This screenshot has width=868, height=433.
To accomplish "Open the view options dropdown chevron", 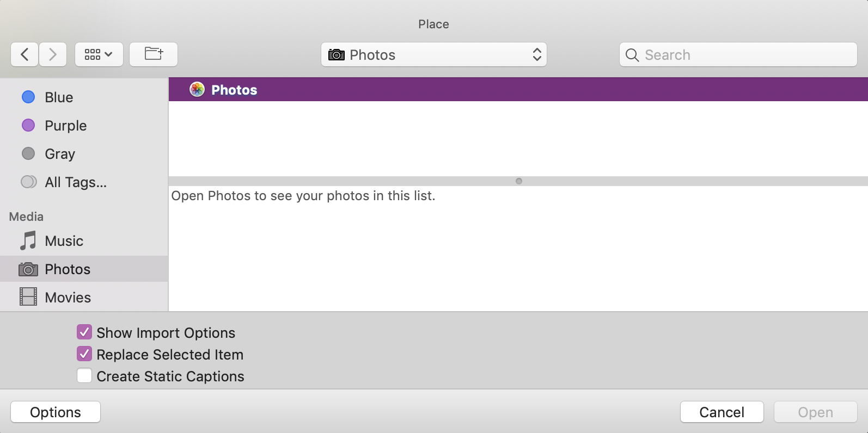I will (109, 54).
